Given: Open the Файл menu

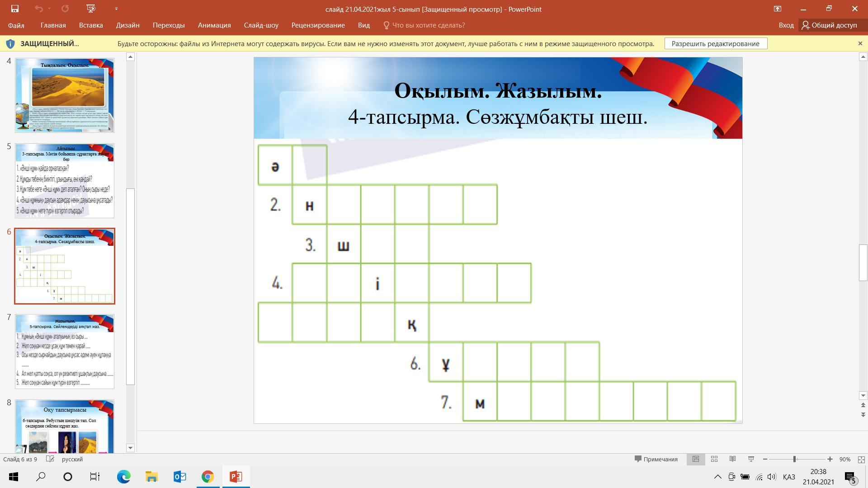Looking at the screenshot, I should tap(16, 25).
